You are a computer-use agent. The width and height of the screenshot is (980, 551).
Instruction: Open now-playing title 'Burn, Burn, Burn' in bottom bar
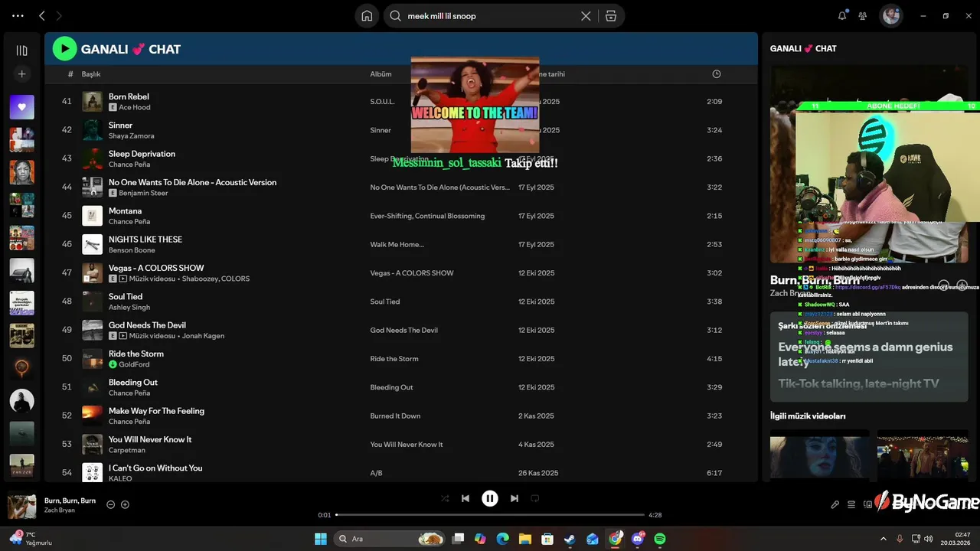[70, 500]
